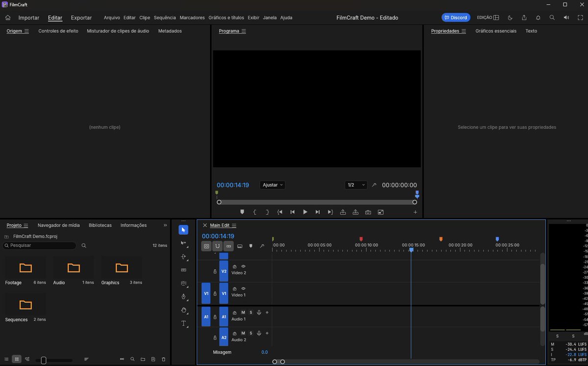Switch to Controles de efeito tab
This screenshot has width=588, height=366.
[58, 31]
